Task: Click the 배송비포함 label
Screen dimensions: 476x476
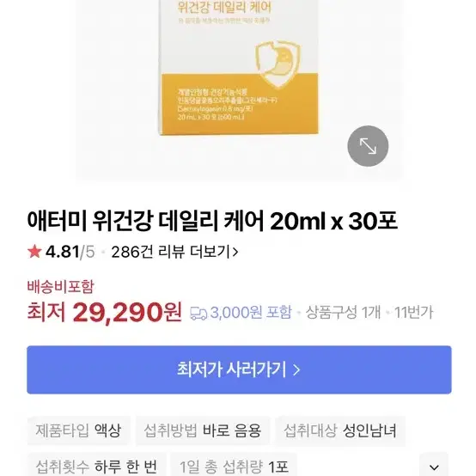Action: (61, 287)
